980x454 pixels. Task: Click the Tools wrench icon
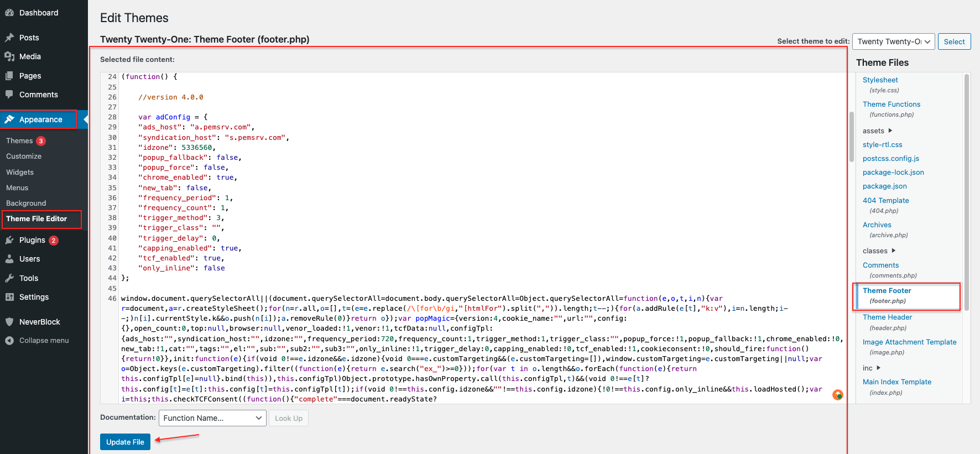pos(9,278)
